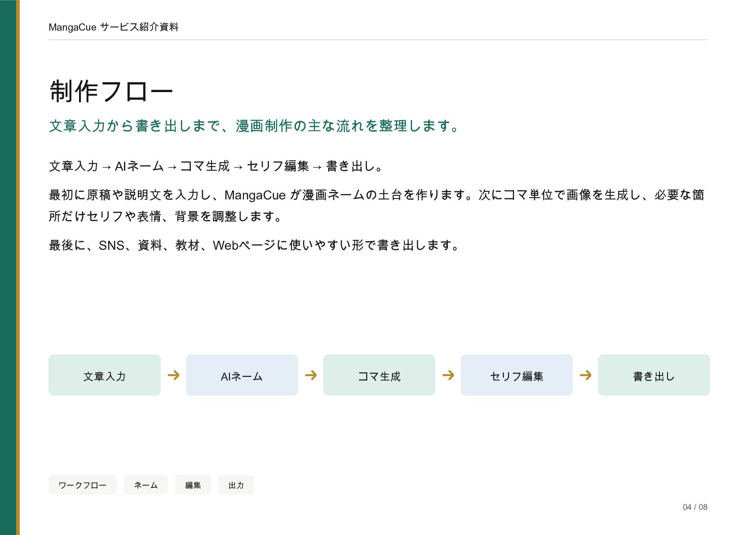
Task: Select the AIネーム flow step box
Action: pyautogui.click(x=242, y=375)
